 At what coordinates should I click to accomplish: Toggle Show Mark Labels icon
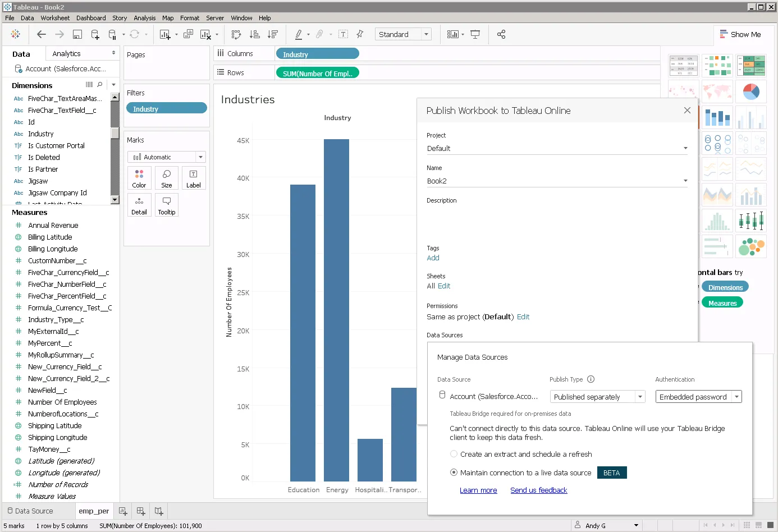coord(343,34)
